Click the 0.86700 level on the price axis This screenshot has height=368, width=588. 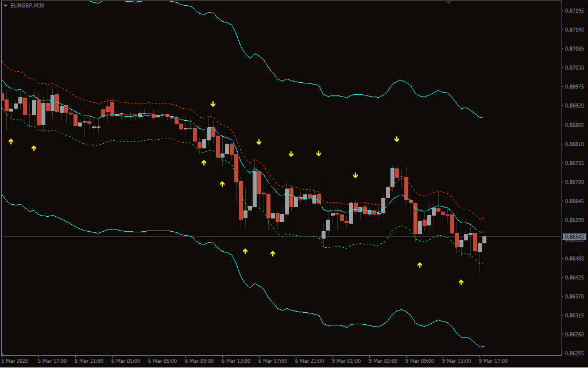tap(574, 182)
